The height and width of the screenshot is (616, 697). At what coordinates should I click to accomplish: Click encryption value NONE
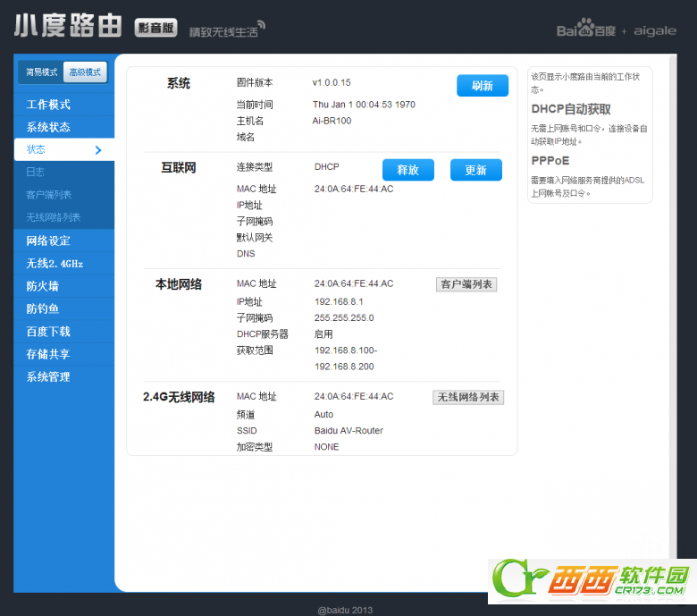327,447
